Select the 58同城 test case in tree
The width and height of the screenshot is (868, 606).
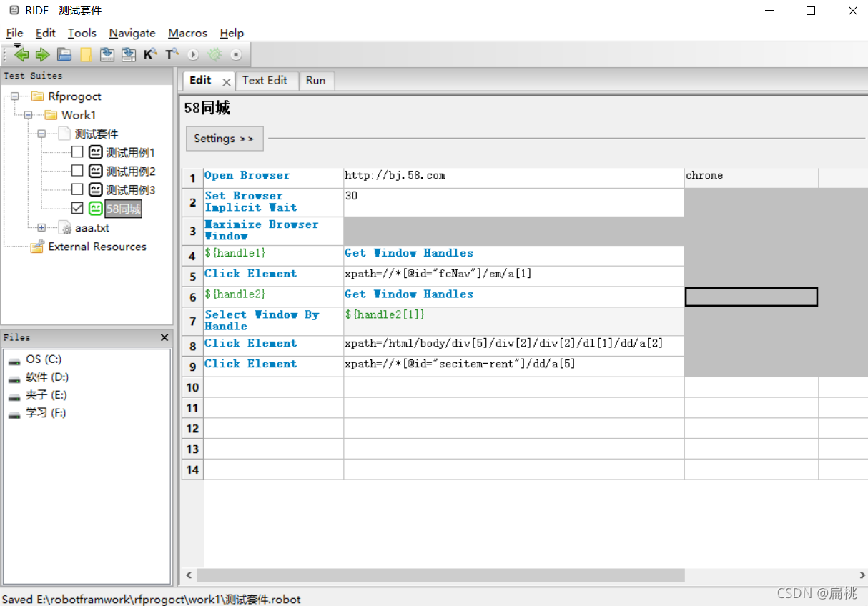[123, 208]
